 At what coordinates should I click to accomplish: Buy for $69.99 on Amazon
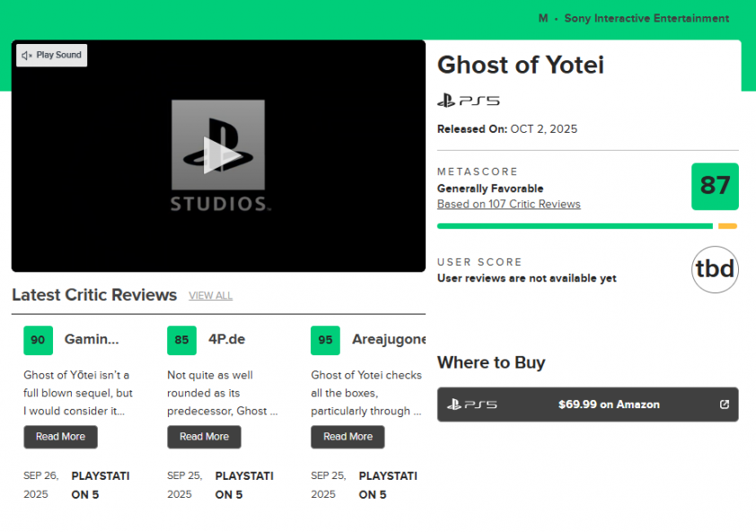click(x=609, y=405)
